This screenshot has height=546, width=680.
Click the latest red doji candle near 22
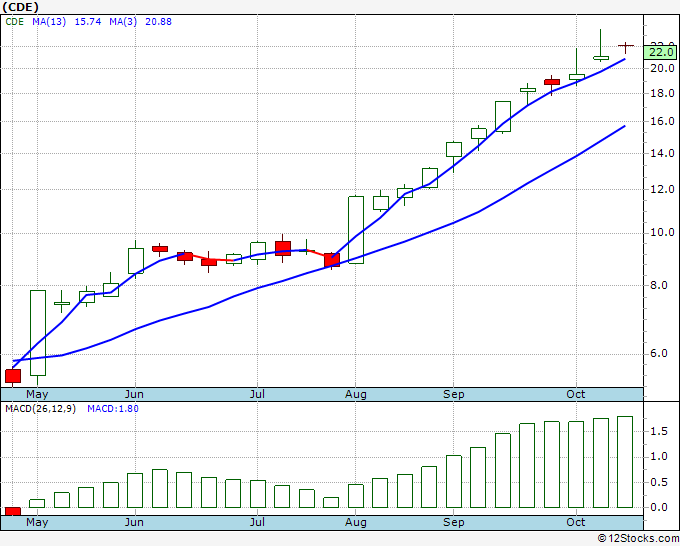coord(625,46)
